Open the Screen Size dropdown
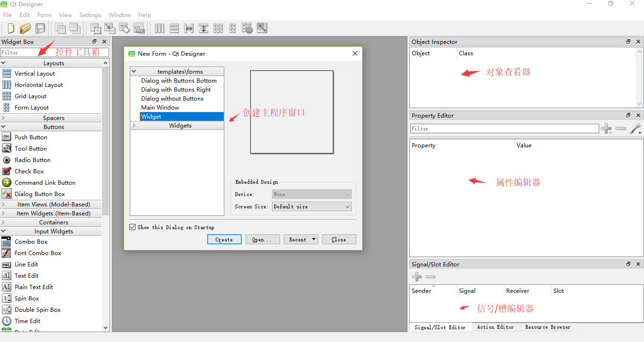The image size is (644, 342). 312,206
